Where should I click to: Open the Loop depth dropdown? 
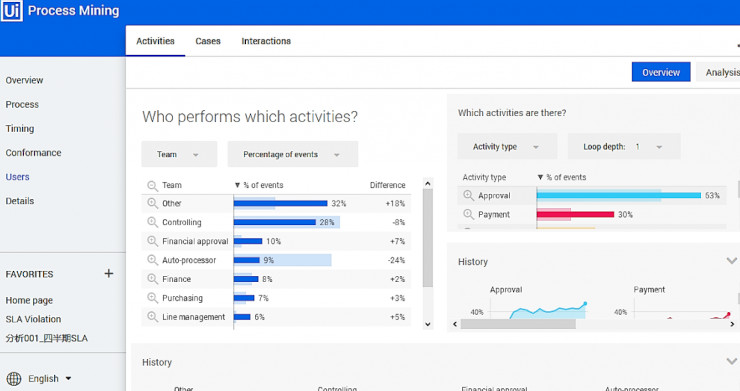click(624, 147)
